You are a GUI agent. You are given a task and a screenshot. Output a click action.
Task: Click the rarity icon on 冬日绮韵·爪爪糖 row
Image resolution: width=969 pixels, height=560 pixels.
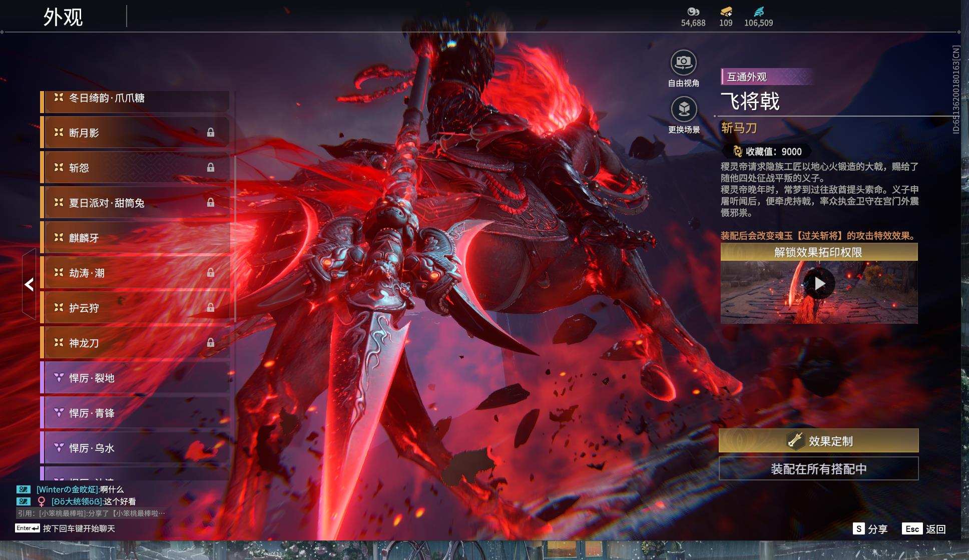[59, 97]
